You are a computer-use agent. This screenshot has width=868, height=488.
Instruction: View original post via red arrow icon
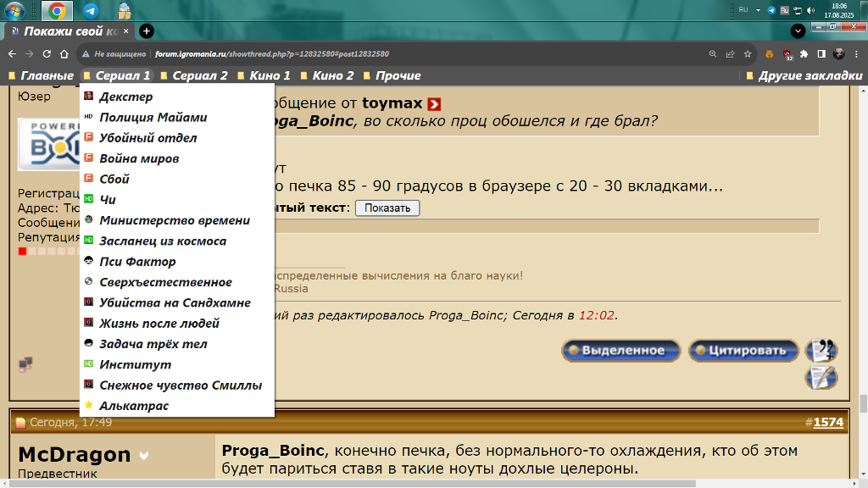pyautogui.click(x=434, y=104)
